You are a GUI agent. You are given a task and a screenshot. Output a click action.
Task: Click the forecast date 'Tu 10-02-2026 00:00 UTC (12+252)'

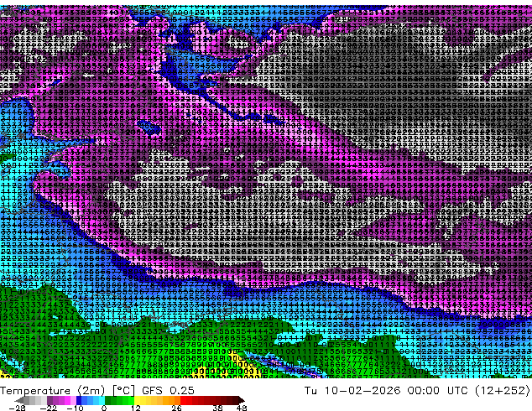coord(417,391)
